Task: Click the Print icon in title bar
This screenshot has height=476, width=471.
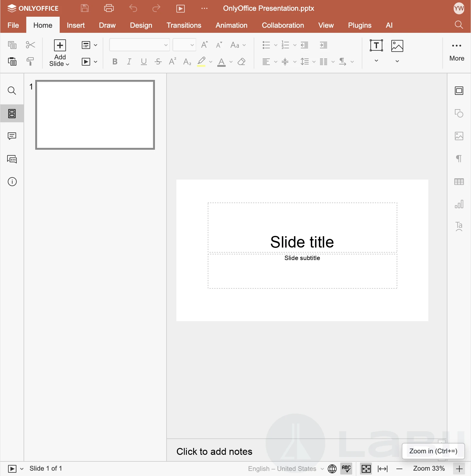Action: coord(109,8)
